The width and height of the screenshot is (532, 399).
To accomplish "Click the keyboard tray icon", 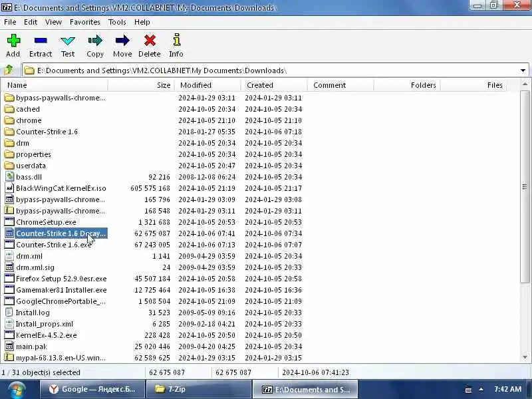I will coord(468,390).
